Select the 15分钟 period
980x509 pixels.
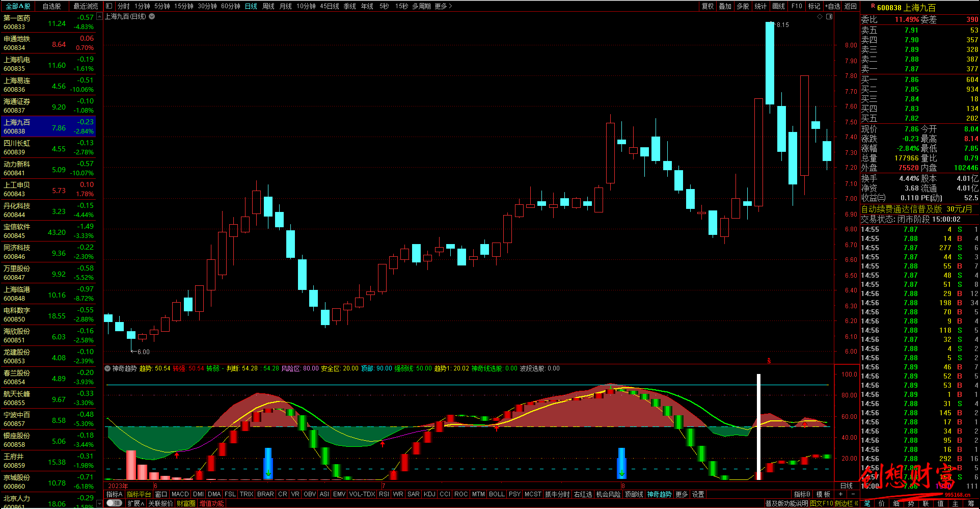[x=184, y=6]
